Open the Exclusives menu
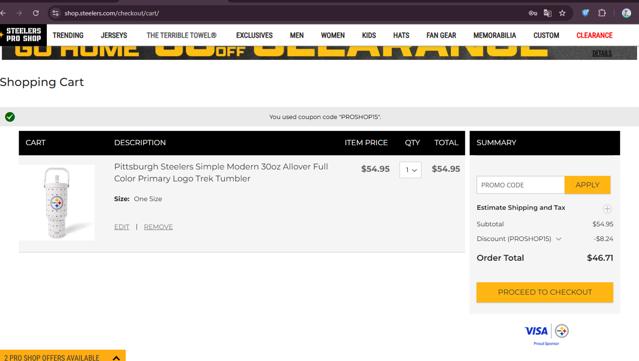This screenshot has width=639, height=361. coord(254,35)
